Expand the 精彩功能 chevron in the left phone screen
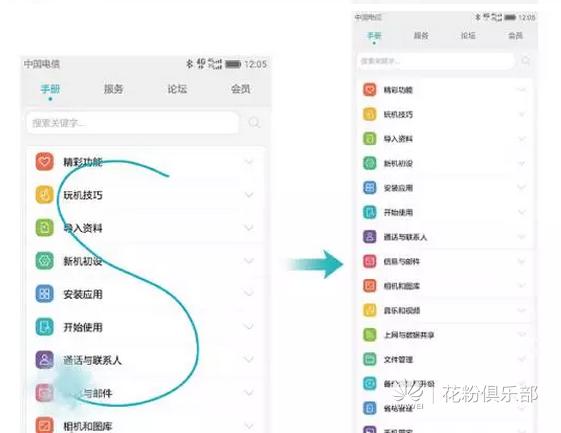 249,162
